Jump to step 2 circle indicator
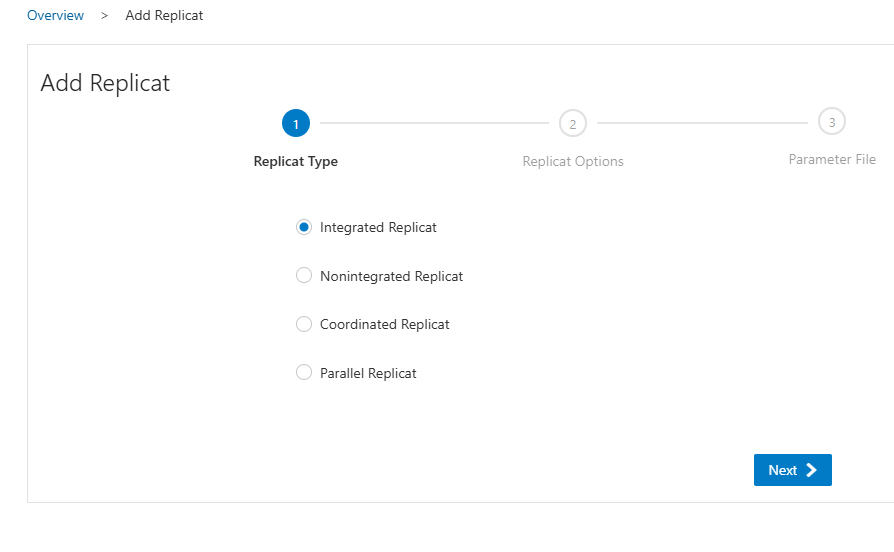This screenshot has width=894, height=552. point(573,124)
